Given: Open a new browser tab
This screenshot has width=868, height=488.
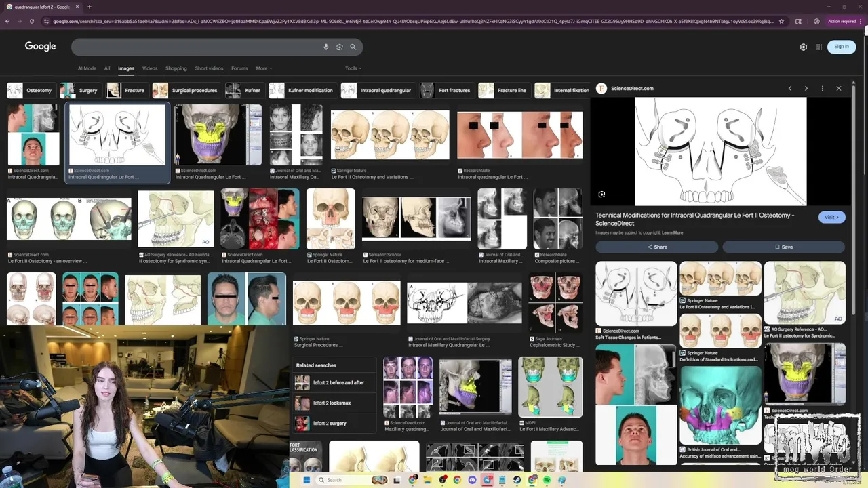Looking at the screenshot, I should 90,7.
